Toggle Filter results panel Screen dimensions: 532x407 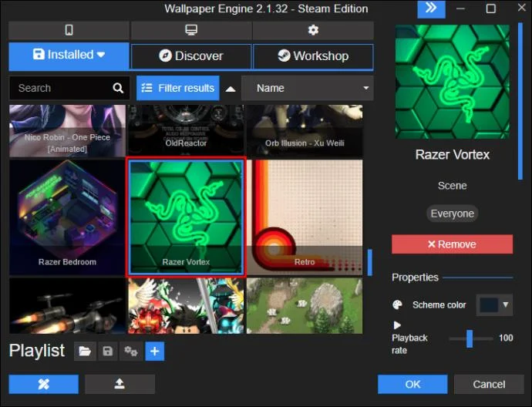[x=178, y=88]
